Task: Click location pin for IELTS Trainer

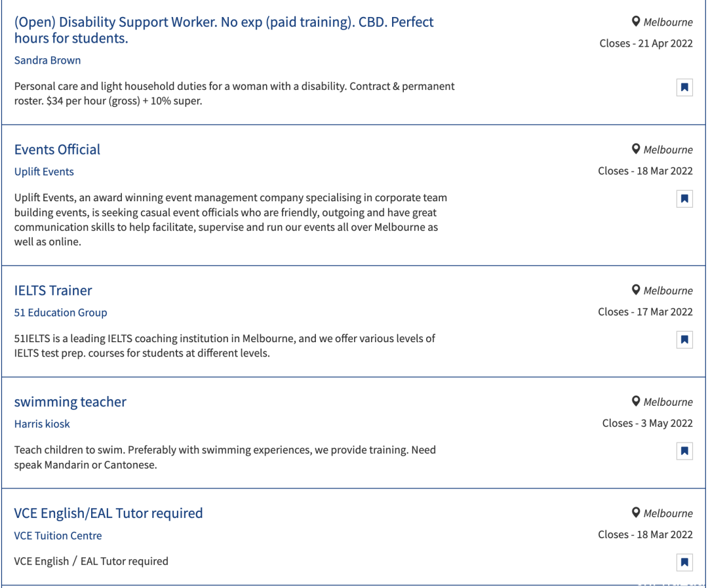Action: 636,290
